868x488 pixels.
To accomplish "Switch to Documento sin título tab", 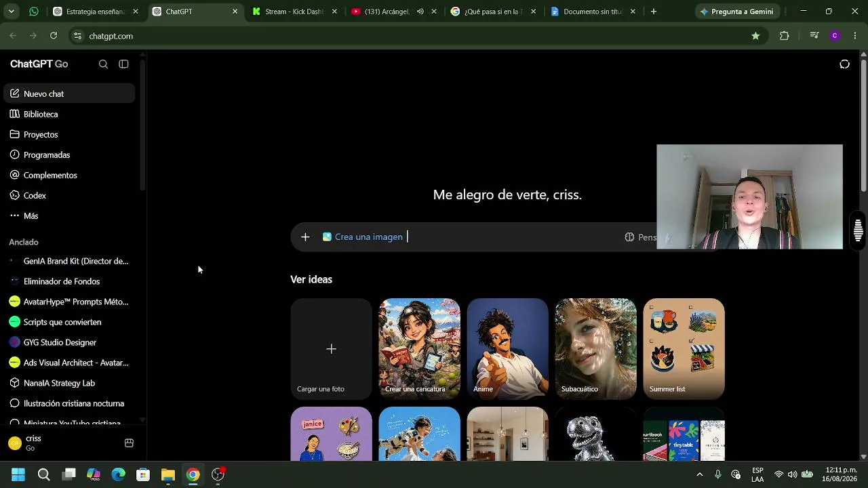I will [x=593, y=12].
